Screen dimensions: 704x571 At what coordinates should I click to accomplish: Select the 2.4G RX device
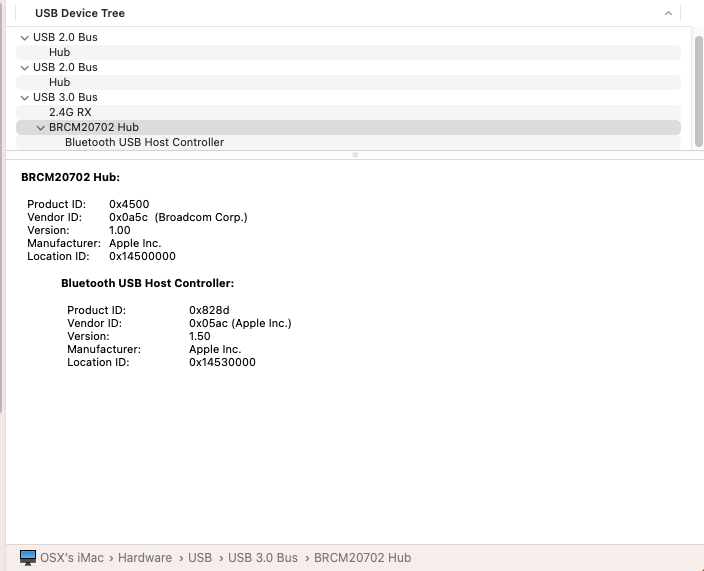point(348,112)
